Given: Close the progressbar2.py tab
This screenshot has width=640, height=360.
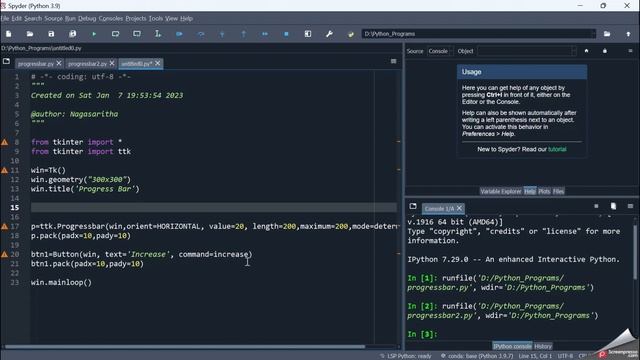Looking at the screenshot, I should (x=112, y=63).
